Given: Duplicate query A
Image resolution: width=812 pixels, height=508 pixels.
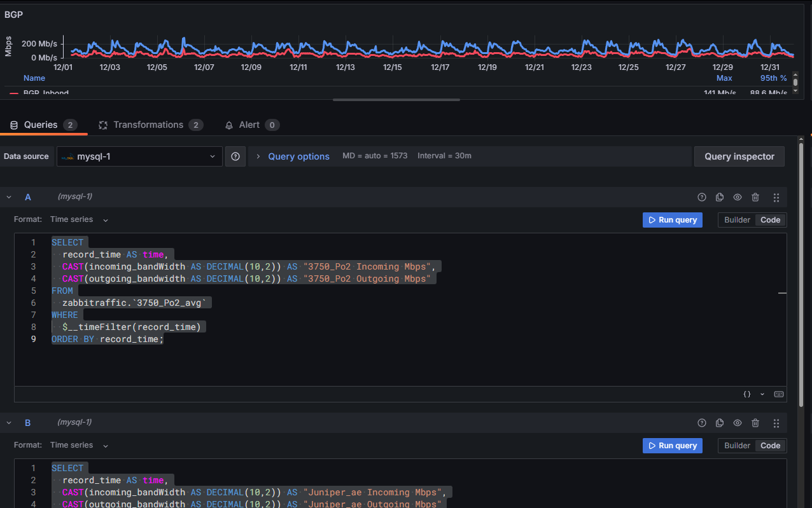Looking at the screenshot, I should pos(720,197).
